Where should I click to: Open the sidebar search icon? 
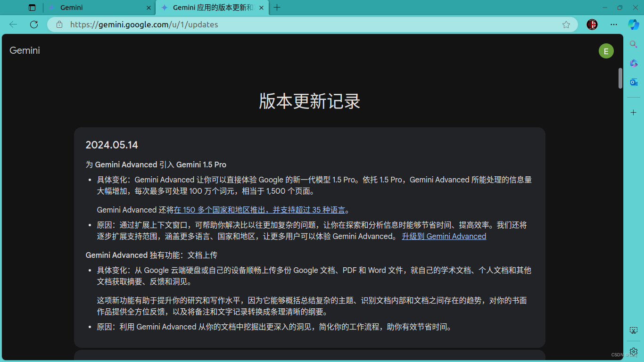tap(634, 44)
